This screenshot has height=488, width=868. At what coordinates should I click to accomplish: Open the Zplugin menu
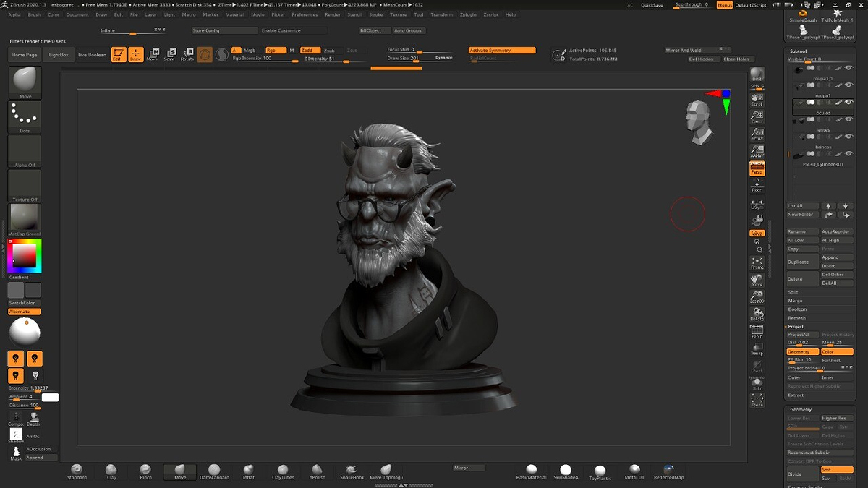click(x=468, y=14)
